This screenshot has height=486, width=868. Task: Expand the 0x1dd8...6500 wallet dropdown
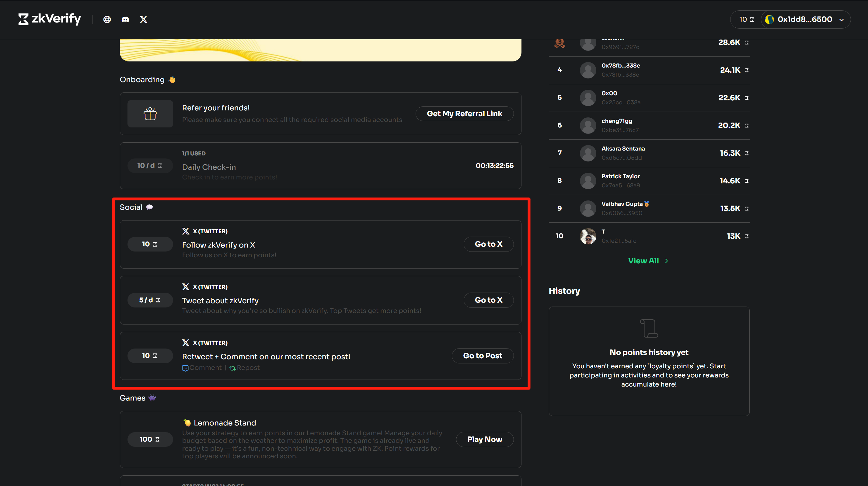[x=842, y=19]
